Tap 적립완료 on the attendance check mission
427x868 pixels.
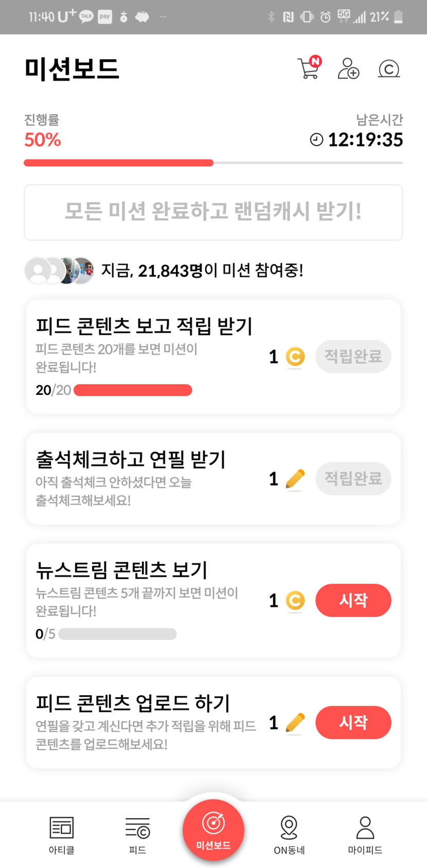pos(353,479)
